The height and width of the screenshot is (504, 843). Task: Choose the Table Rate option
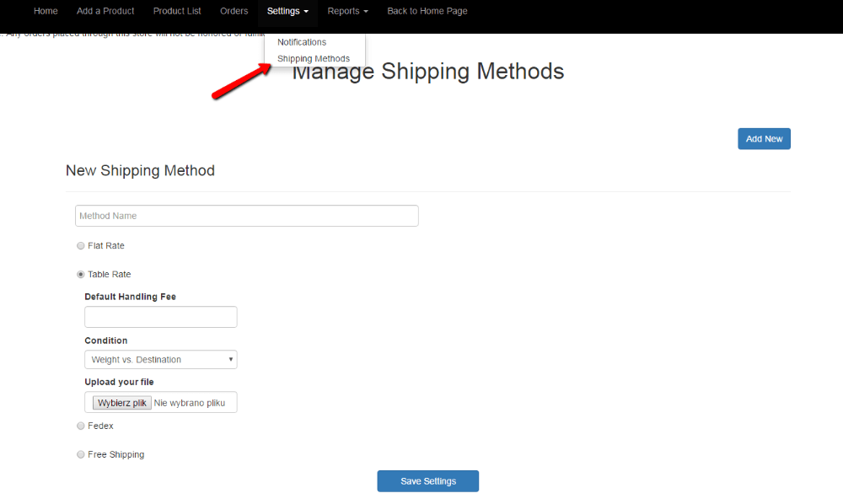pos(81,275)
